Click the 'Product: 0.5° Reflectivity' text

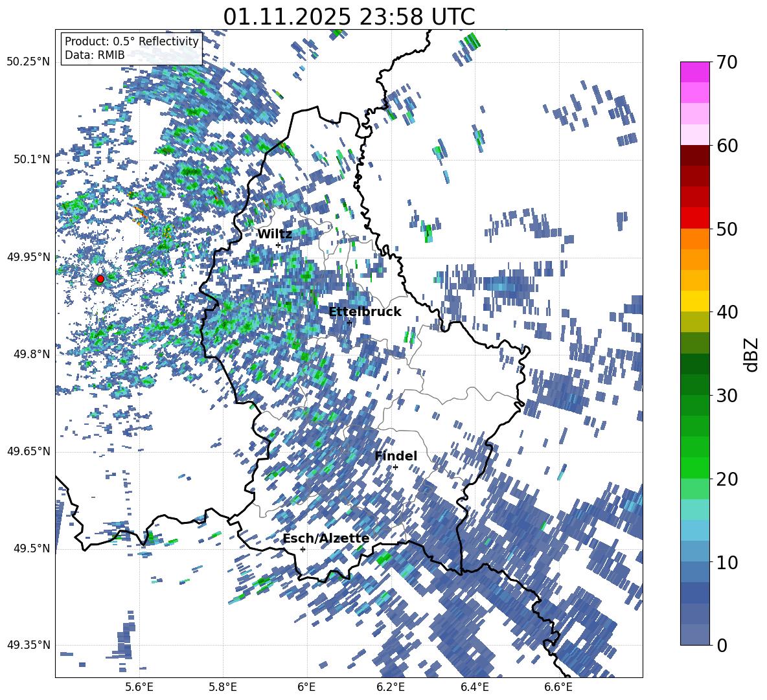click(132, 41)
